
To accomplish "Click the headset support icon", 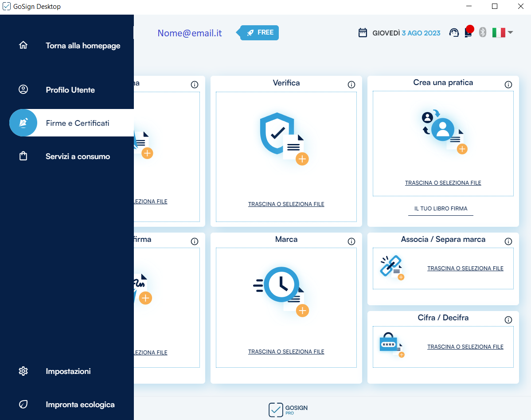I will [x=454, y=33].
